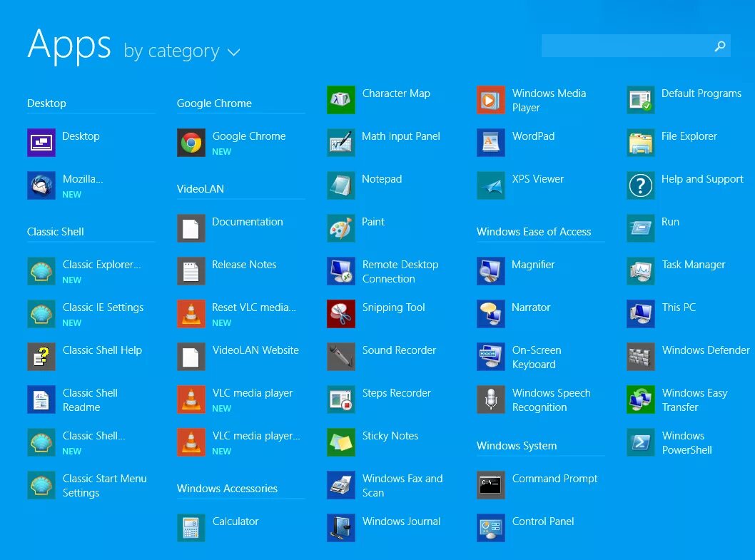Screen dimensions: 755x560
Task: Launch Windows PowerShell icon
Action: click(641, 442)
